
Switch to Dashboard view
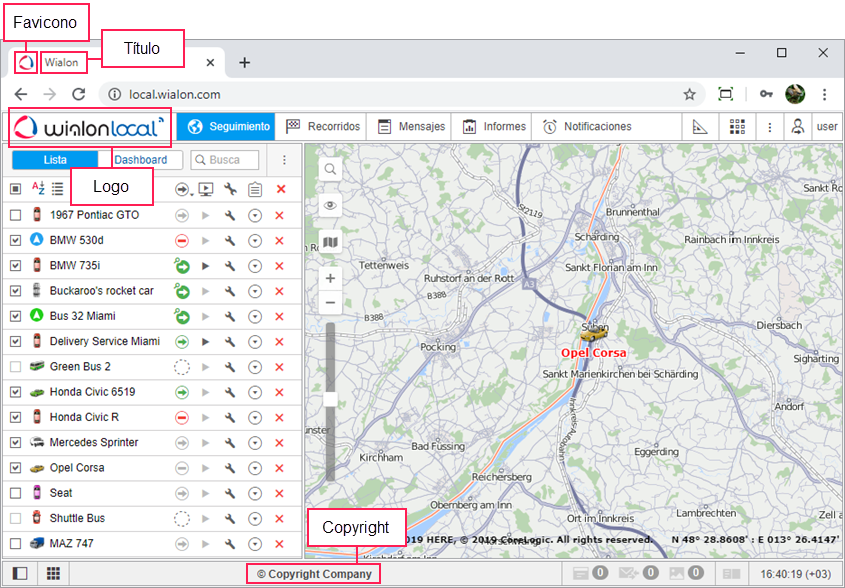pyautogui.click(x=141, y=160)
